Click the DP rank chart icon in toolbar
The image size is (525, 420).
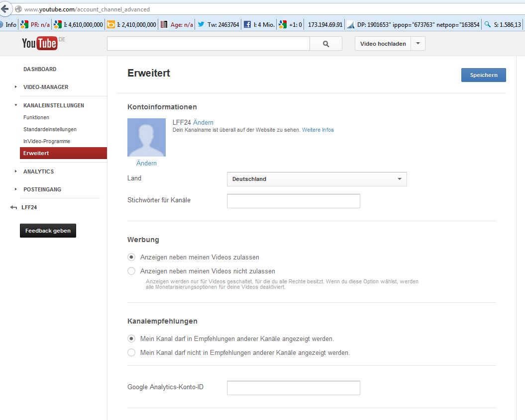[x=350, y=24]
